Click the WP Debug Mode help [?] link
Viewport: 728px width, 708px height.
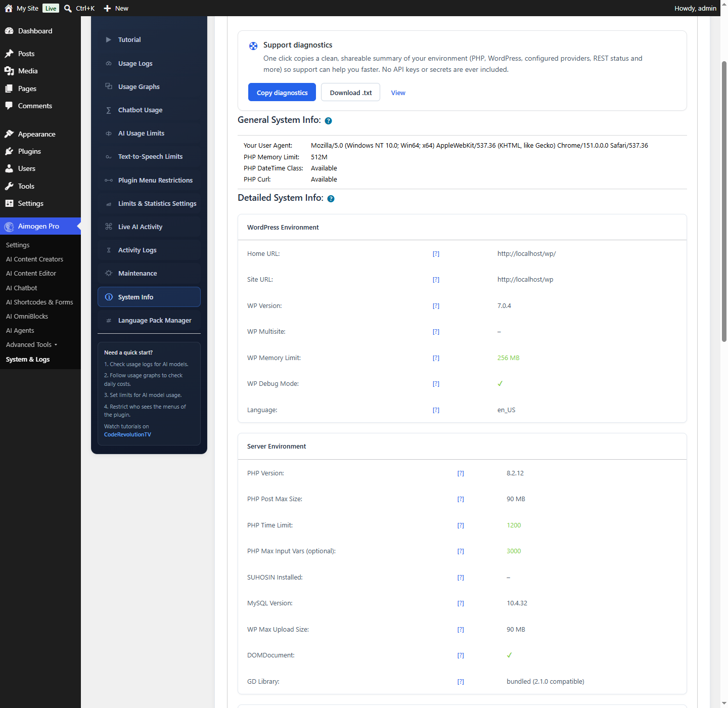[436, 384]
